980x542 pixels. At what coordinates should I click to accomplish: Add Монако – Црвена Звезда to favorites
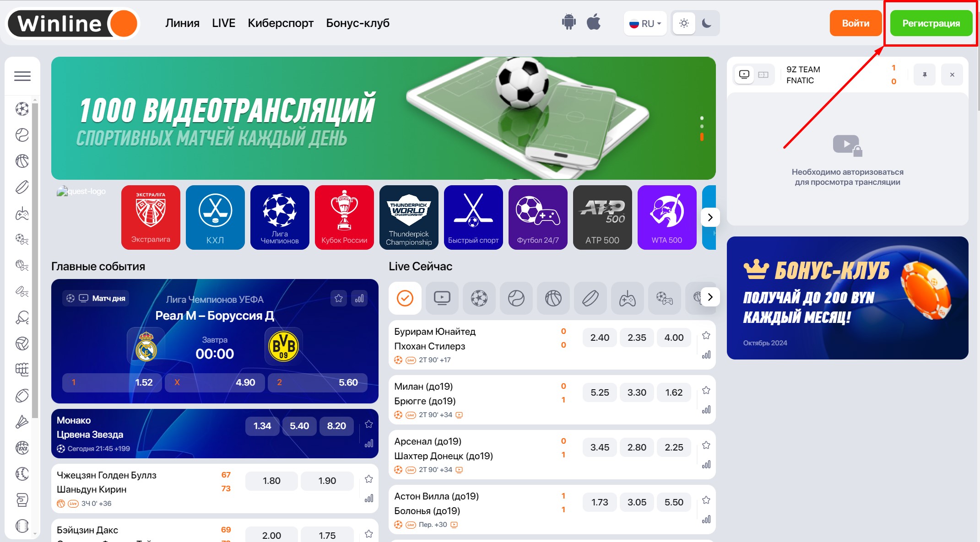pyautogui.click(x=369, y=424)
